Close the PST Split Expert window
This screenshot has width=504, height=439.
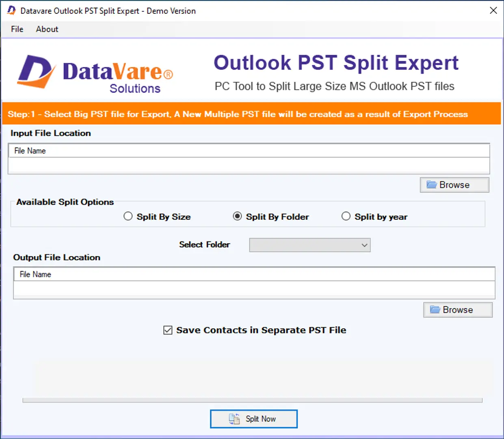pyautogui.click(x=493, y=11)
